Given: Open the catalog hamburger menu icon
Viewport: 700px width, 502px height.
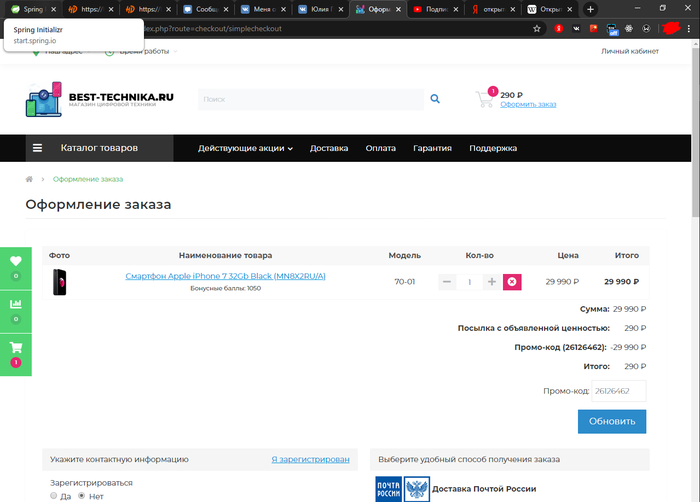Looking at the screenshot, I should pos(38,148).
